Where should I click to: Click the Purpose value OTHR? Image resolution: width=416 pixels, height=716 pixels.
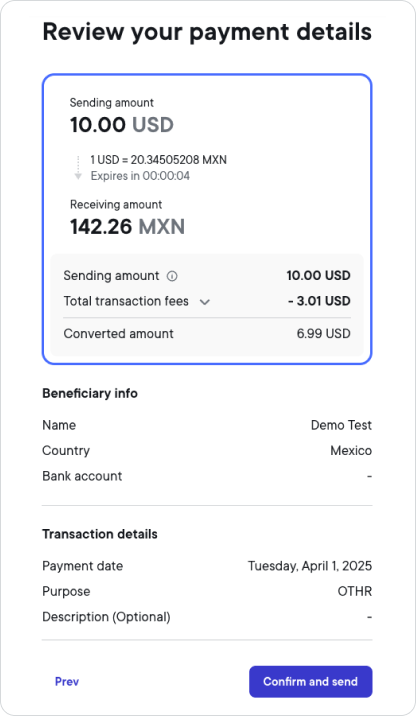pyautogui.click(x=355, y=591)
